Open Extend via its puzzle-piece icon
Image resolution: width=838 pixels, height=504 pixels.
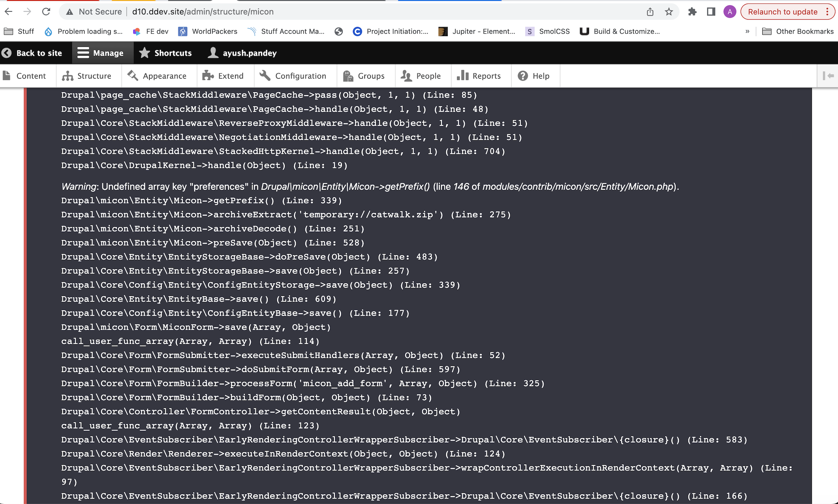coord(209,76)
